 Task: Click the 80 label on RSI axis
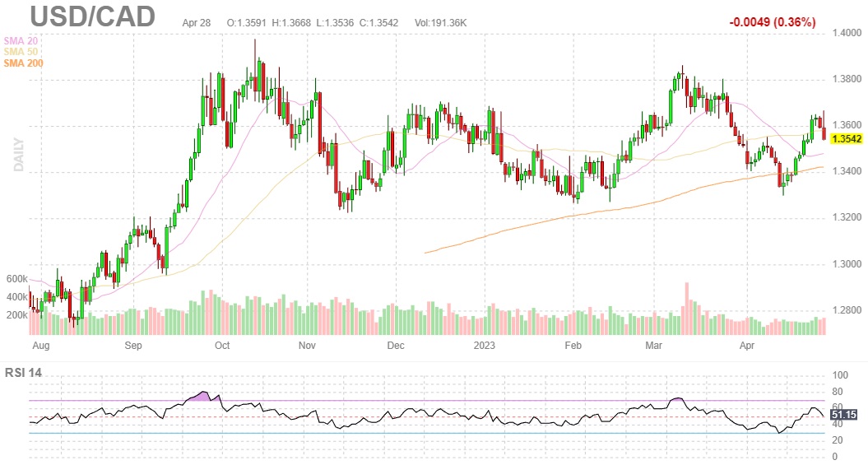838,392
